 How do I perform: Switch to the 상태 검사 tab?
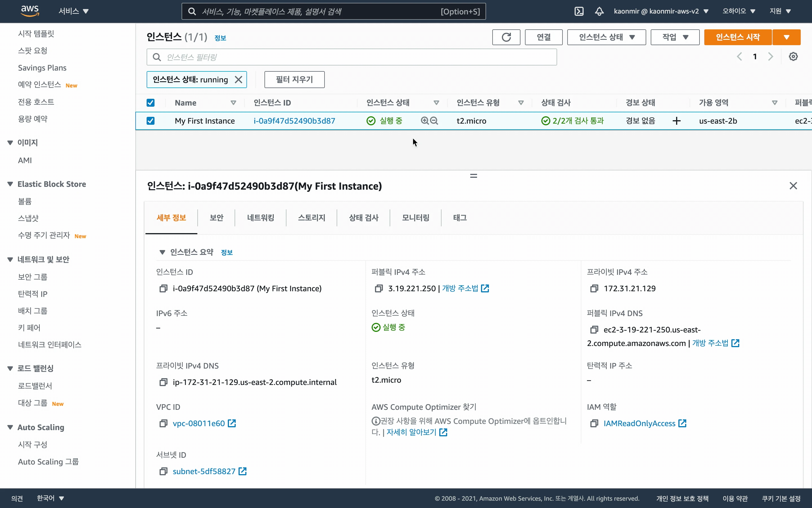click(364, 218)
